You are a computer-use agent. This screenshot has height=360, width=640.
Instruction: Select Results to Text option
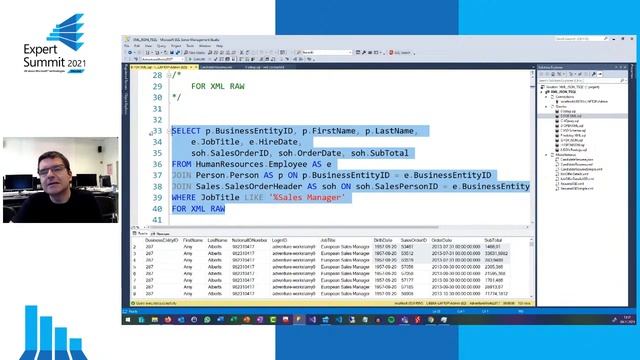pyautogui.click(x=261, y=59)
